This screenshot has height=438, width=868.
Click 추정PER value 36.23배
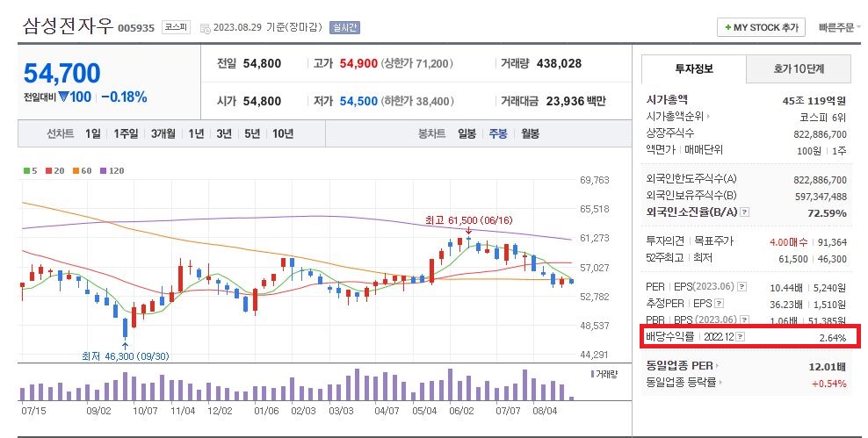coord(786,305)
